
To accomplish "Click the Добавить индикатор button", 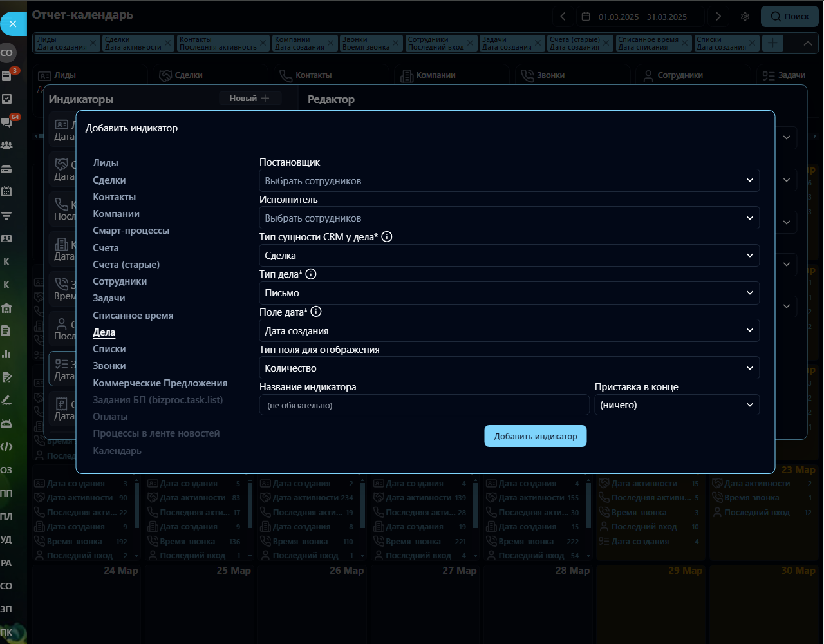I will 535,436.
